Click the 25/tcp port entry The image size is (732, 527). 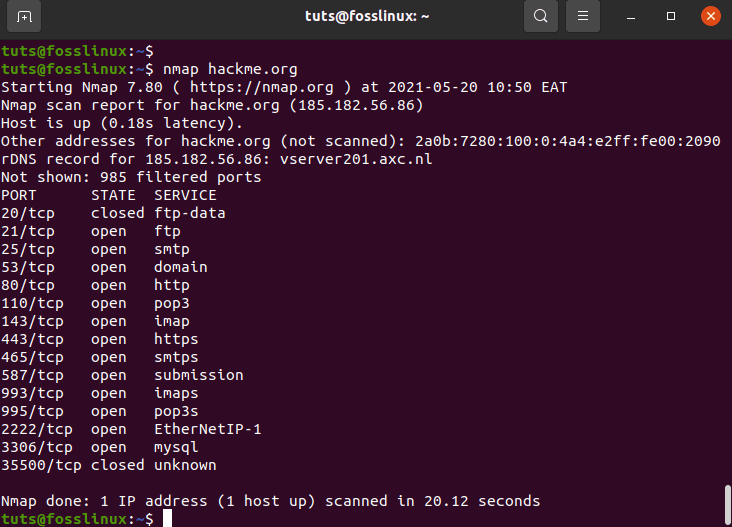click(28, 249)
